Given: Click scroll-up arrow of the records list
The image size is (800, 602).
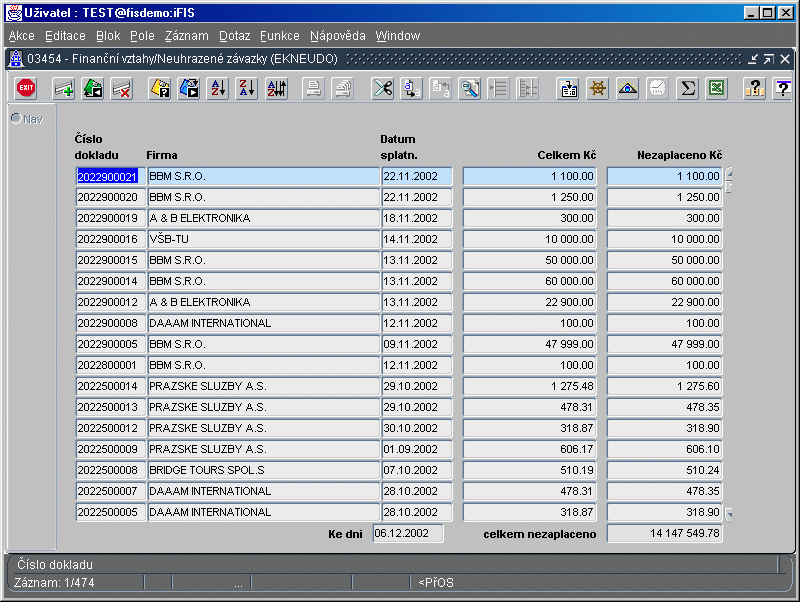Looking at the screenshot, I should pyautogui.click(x=729, y=173).
